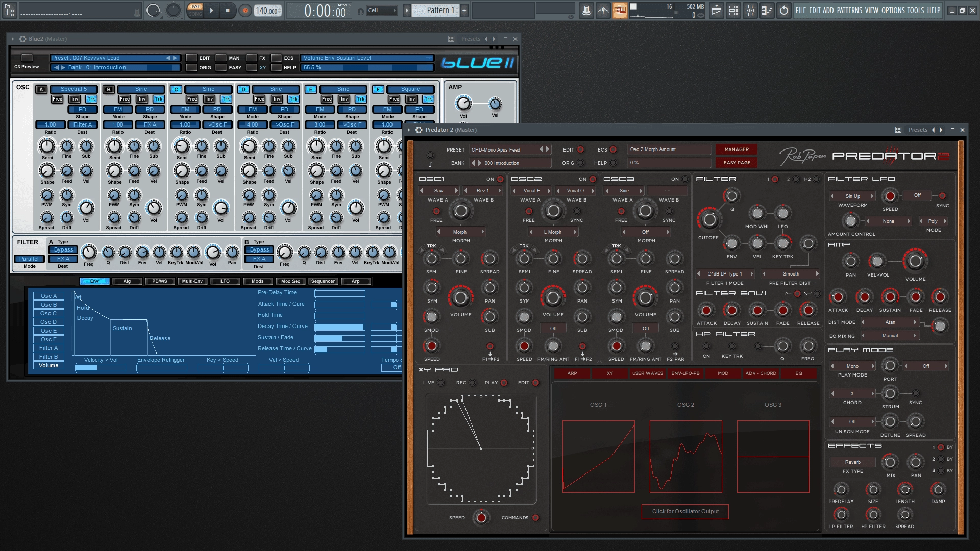Viewport: 980px width, 551px height.
Task: Switch to the Sequencer tab in Blue2
Action: 323,281
